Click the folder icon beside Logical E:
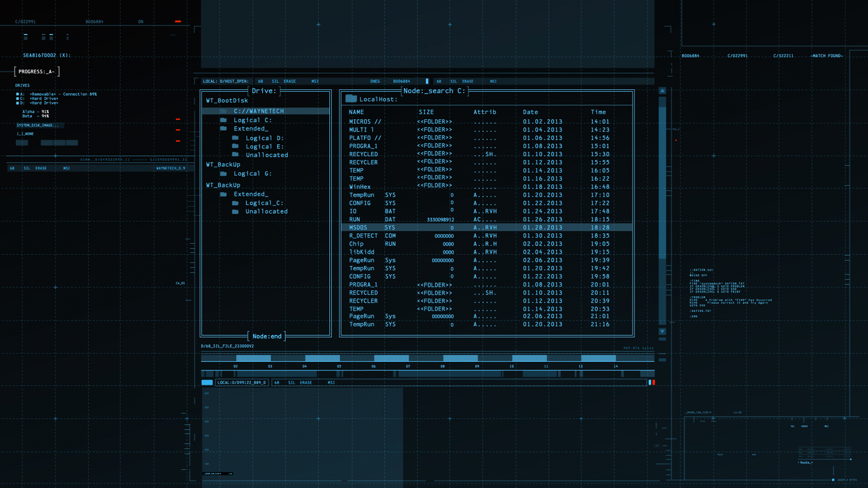 pyautogui.click(x=235, y=146)
